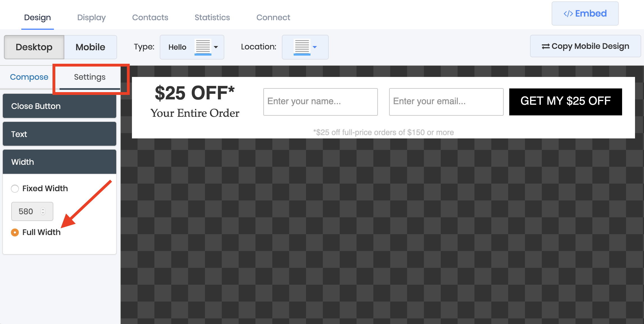This screenshot has height=324, width=644.
Task: Collapse the Width settings section
Action: click(59, 162)
